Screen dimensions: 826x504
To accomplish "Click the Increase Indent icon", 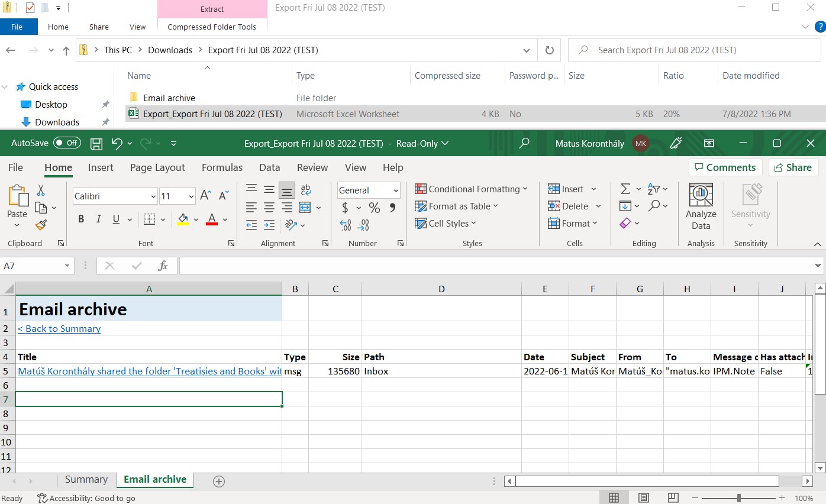I will tap(269, 225).
